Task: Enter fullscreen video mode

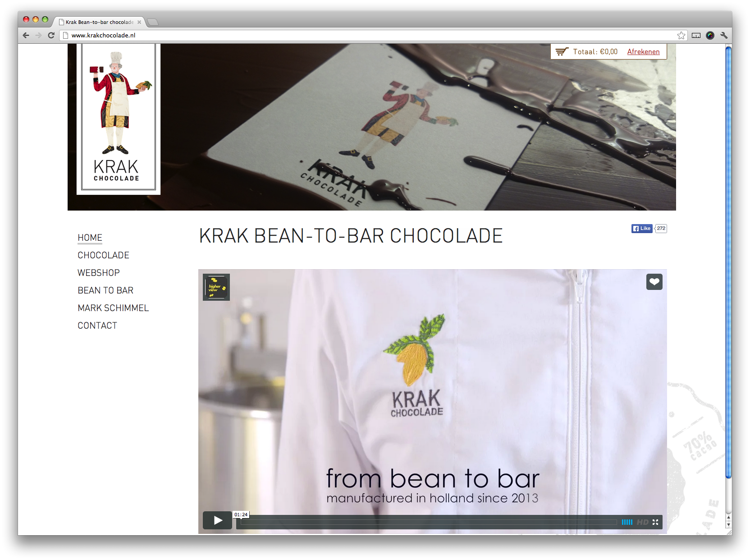Action: pos(655,522)
